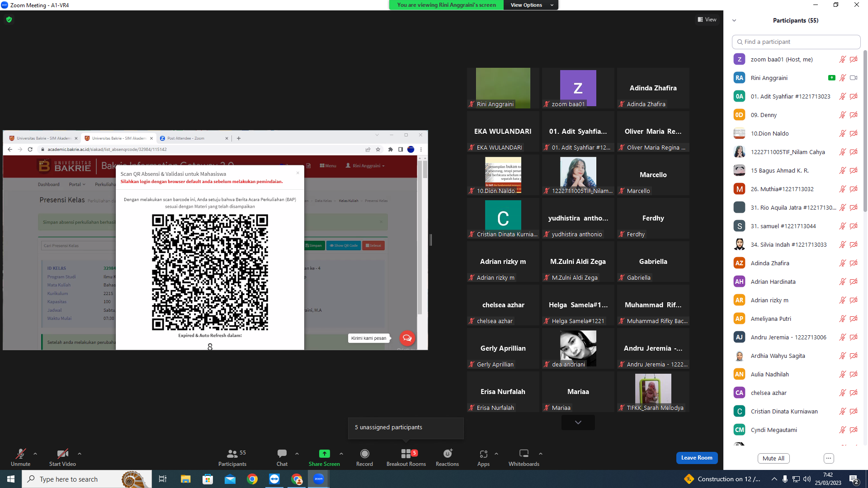868x488 pixels.
Task: Toggle video for Aulia Nadhilah
Action: 854,374
